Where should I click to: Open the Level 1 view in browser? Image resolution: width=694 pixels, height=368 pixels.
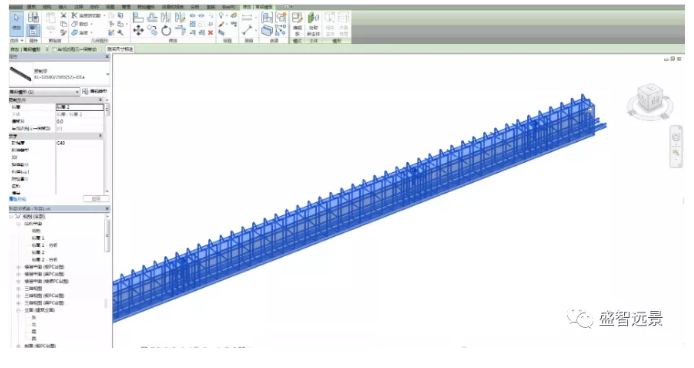[38, 238]
